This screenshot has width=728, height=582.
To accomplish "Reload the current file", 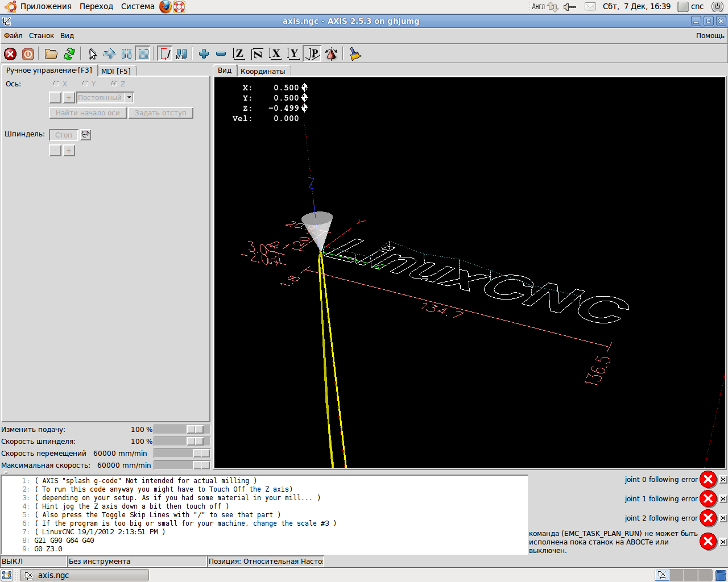I will click(69, 54).
